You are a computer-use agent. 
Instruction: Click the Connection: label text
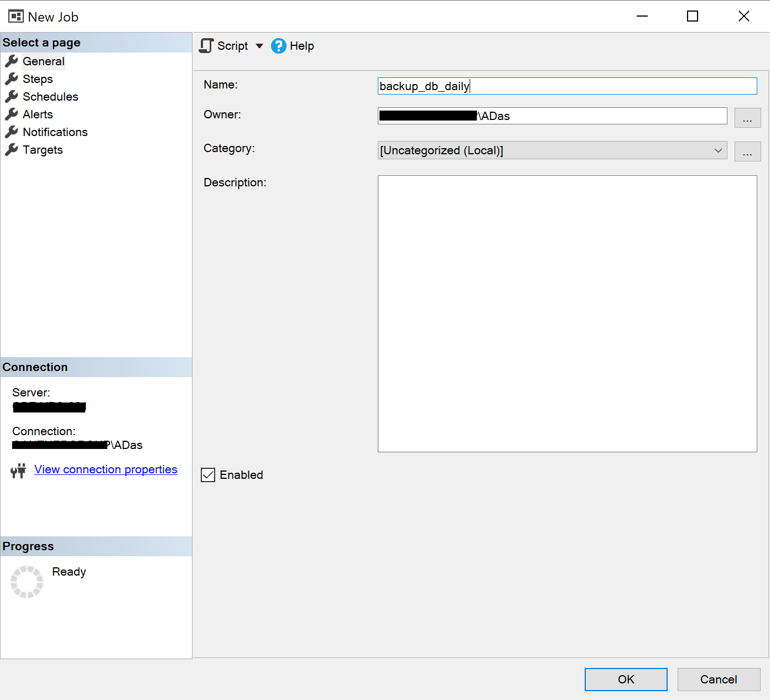(44, 431)
